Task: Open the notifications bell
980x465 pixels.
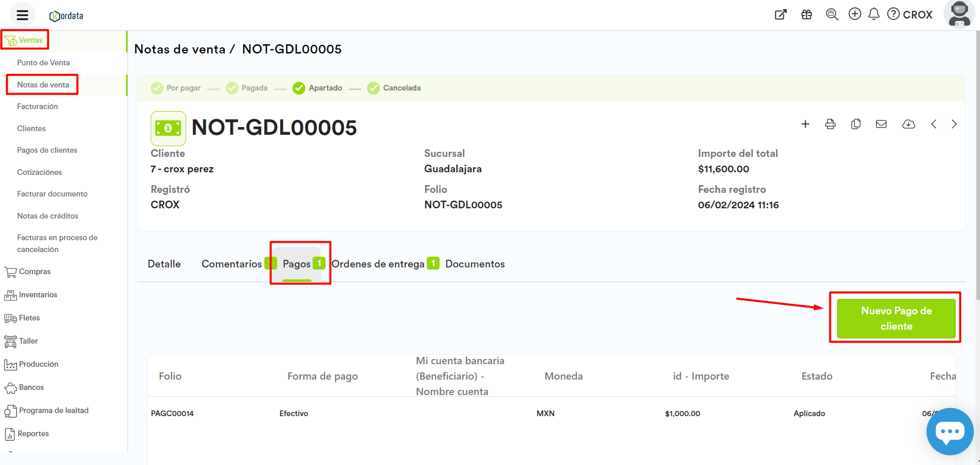Action: tap(874, 14)
